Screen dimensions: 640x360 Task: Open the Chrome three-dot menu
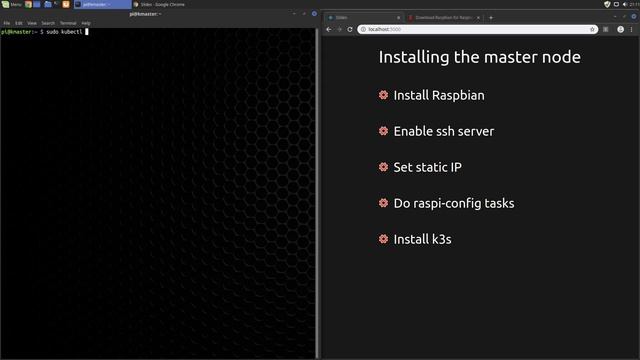631,29
